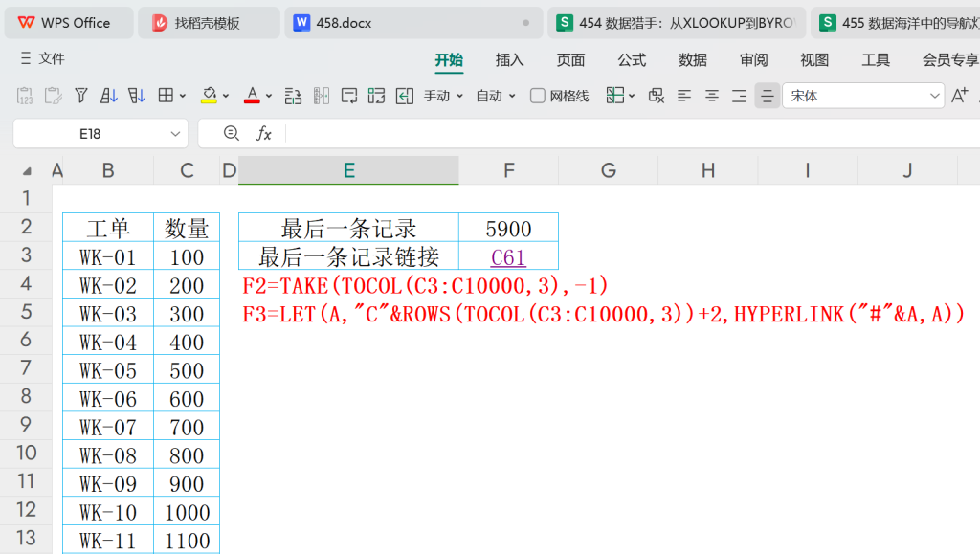Click the borders grid icon
Screen dimensions: 980x554
tap(166, 96)
